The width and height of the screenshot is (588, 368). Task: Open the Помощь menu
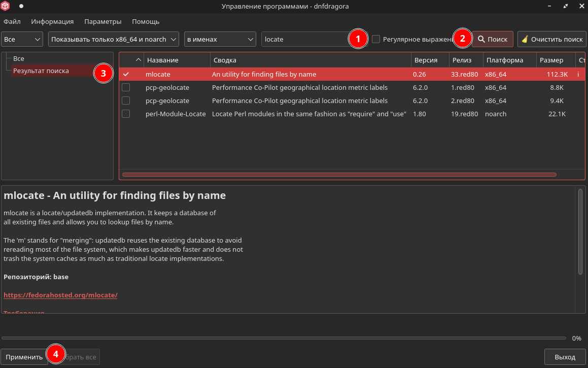pyautogui.click(x=146, y=21)
